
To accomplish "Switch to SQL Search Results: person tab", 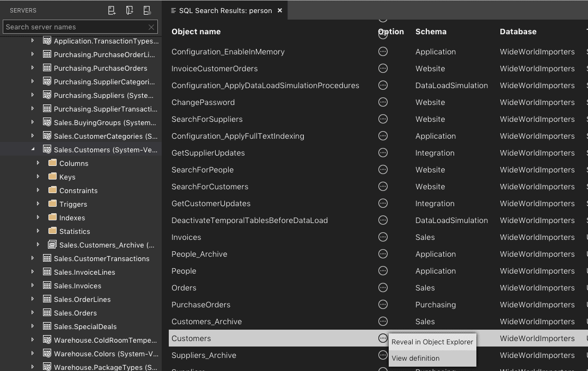I will [225, 10].
